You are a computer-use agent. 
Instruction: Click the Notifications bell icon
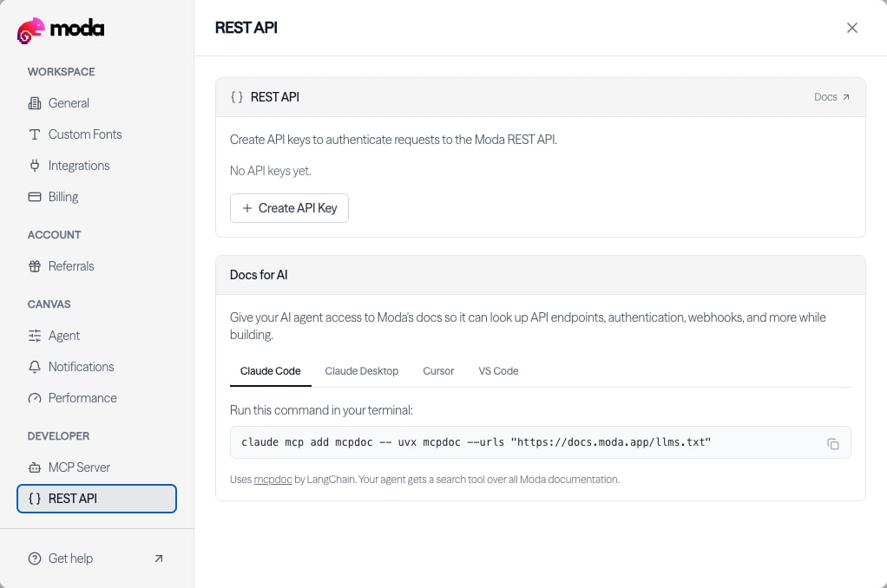click(x=35, y=367)
